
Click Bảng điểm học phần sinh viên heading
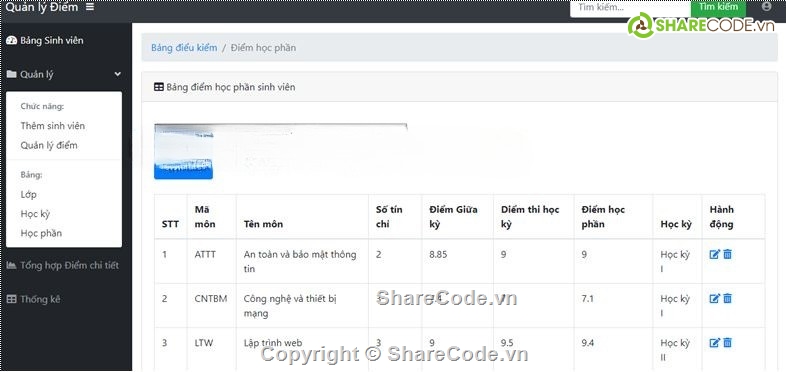point(231,87)
